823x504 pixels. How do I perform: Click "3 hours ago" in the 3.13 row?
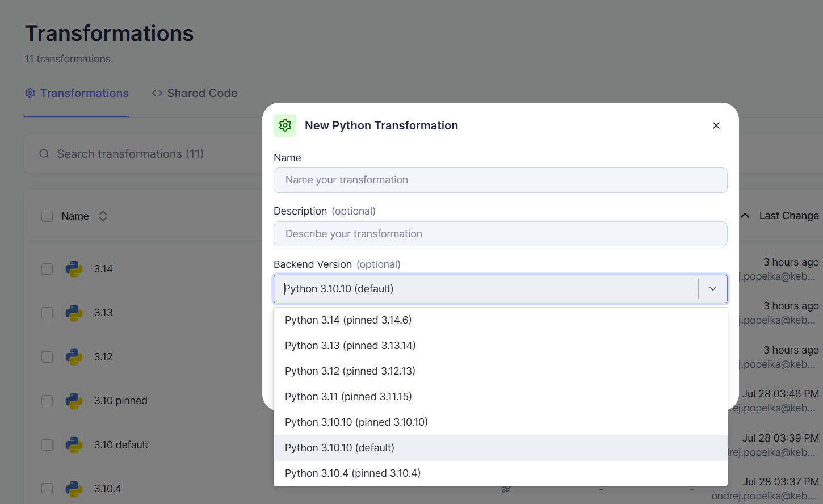click(791, 306)
